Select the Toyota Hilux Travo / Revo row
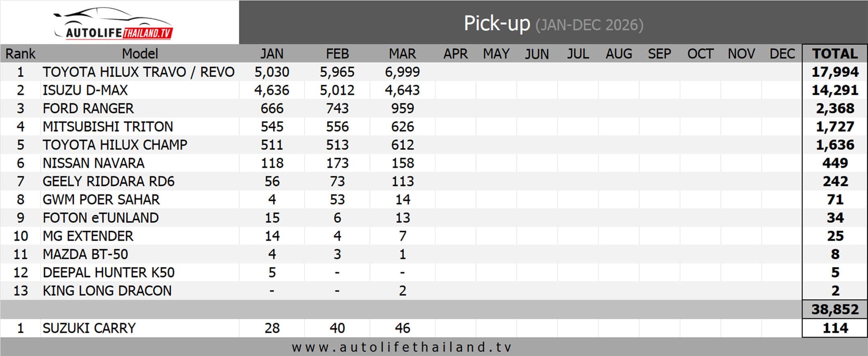This screenshot has width=868, height=356. [434, 72]
